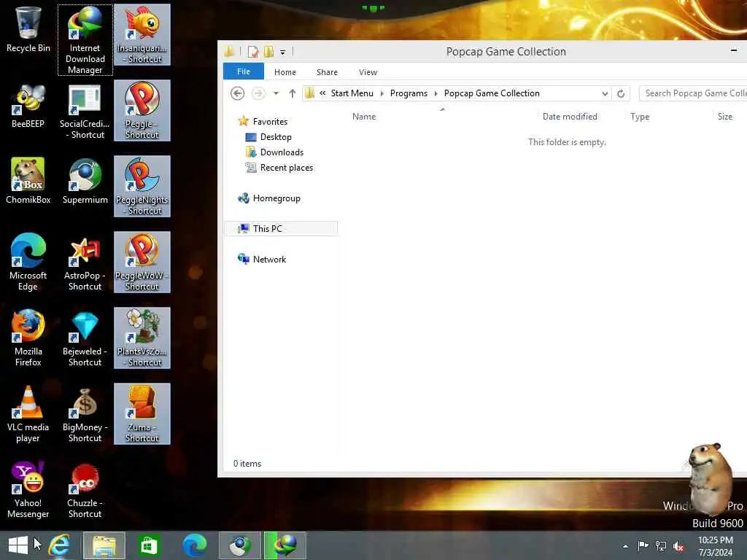Launch Internet Download Manager desktop shortcut
This screenshot has width=747, height=560.
pyautogui.click(x=85, y=41)
